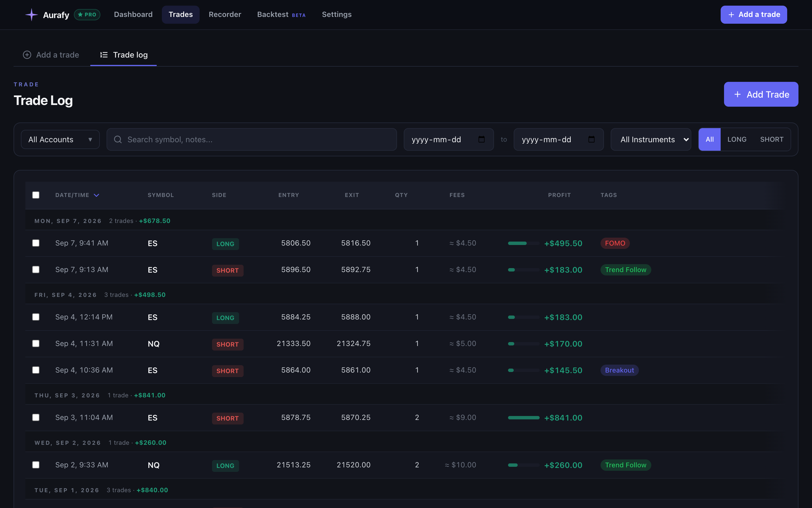Toggle the select-all checkbox in table header
The width and height of the screenshot is (812, 508).
coord(36,195)
